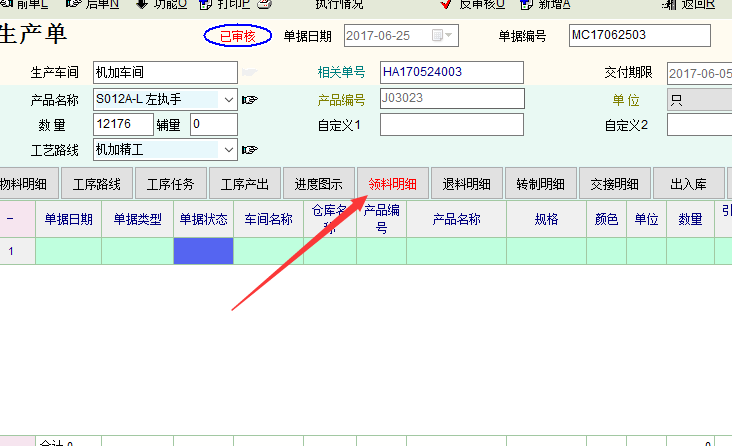
Task: Expand the 产品名称 dropdown list
Action: click(x=228, y=99)
